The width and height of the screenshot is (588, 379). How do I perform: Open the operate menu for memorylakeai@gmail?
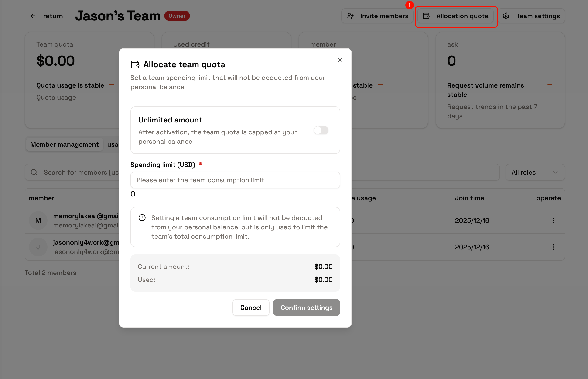(x=554, y=220)
